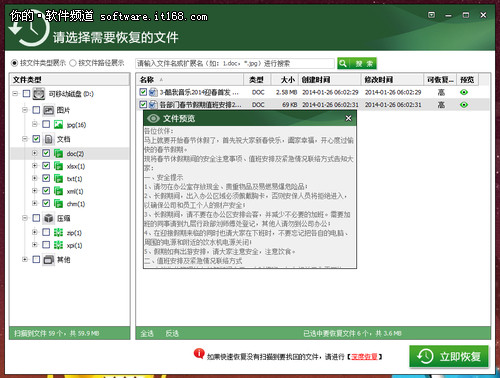The image size is (500, 378).
Task: Expand the xml(1) tree node
Action: coord(35,191)
